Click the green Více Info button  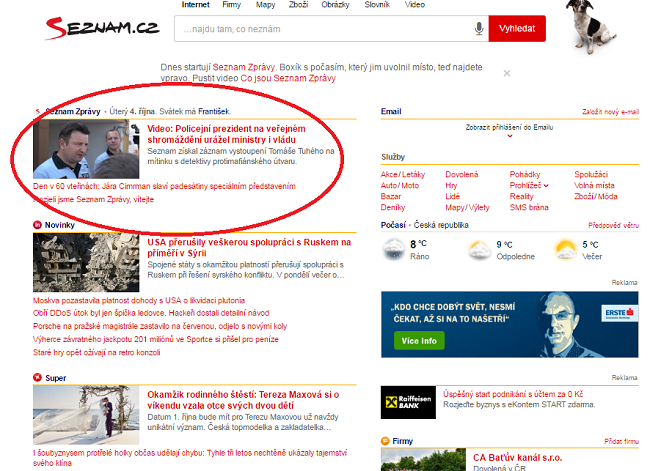click(420, 341)
